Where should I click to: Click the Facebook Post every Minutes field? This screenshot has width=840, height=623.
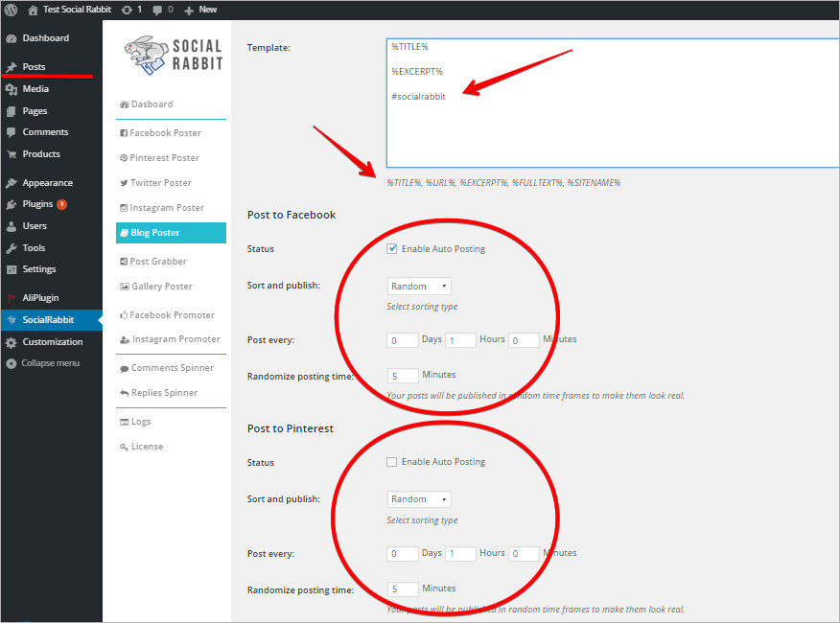524,340
